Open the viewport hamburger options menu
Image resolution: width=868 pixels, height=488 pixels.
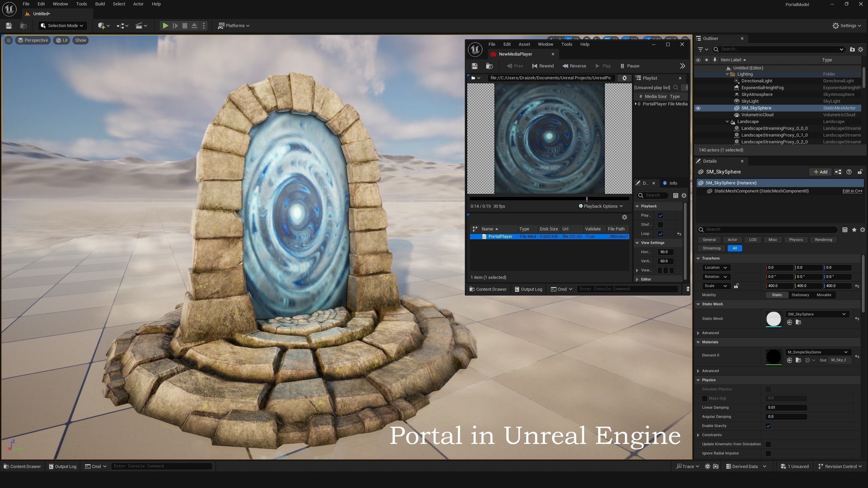[9, 40]
